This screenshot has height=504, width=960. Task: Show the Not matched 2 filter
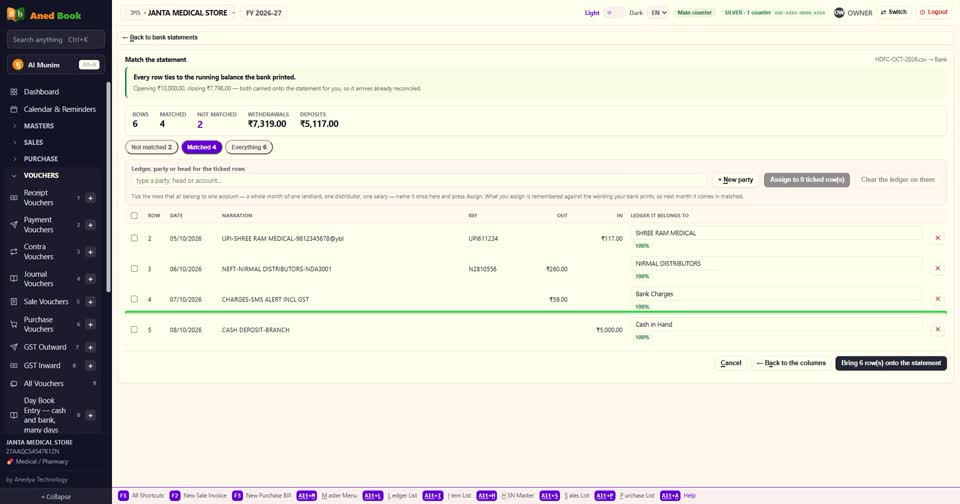click(151, 147)
